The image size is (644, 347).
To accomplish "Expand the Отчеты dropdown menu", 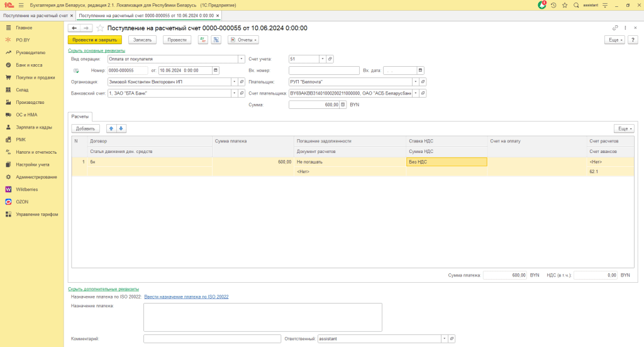I will click(x=243, y=40).
